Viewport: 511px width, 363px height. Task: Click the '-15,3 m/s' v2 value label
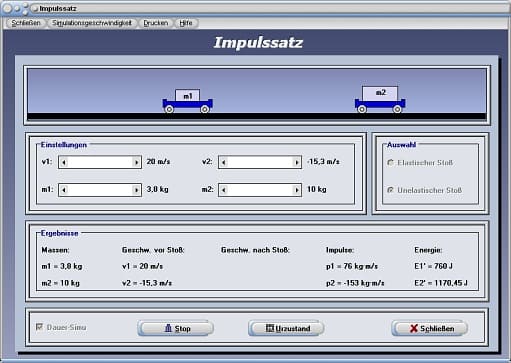[323, 162]
